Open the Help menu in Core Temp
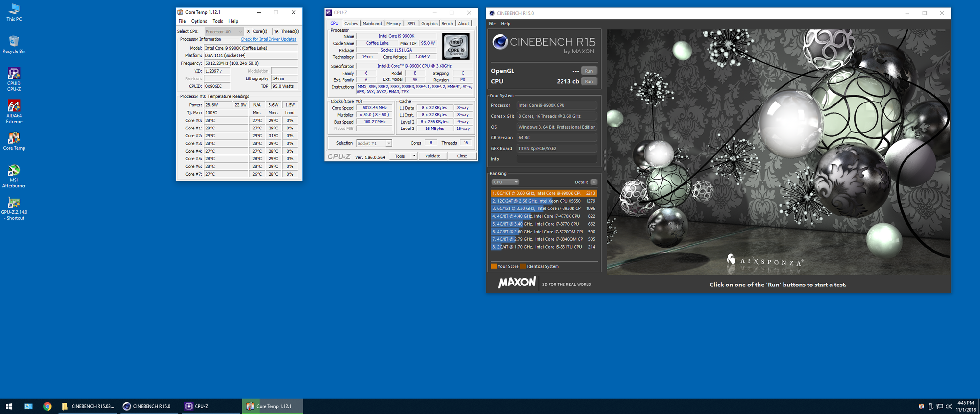This screenshot has height=414, width=980. pyautogui.click(x=233, y=21)
